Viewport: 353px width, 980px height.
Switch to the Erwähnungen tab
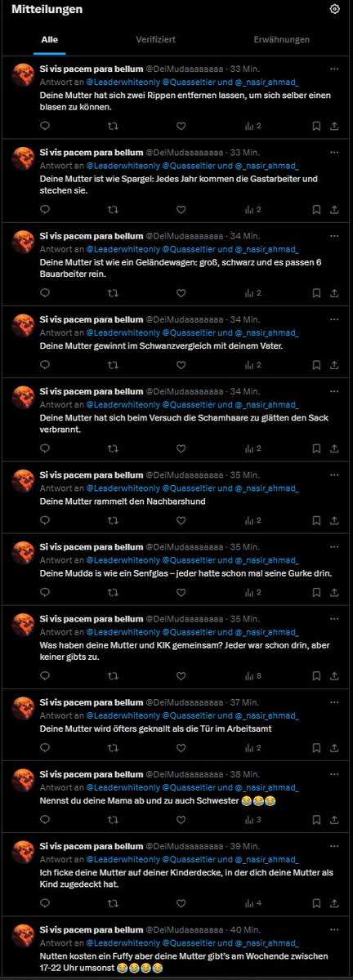[x=281, y=39]
